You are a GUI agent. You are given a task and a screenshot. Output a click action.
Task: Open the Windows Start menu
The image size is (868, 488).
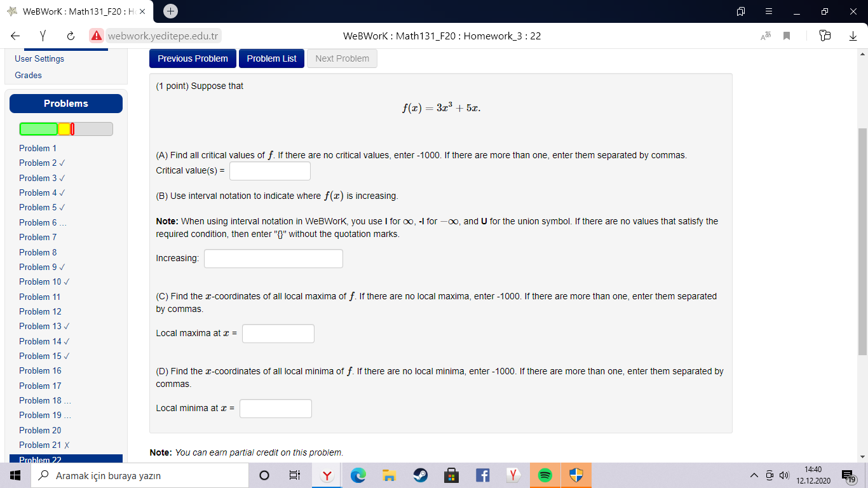click(15, 475)
